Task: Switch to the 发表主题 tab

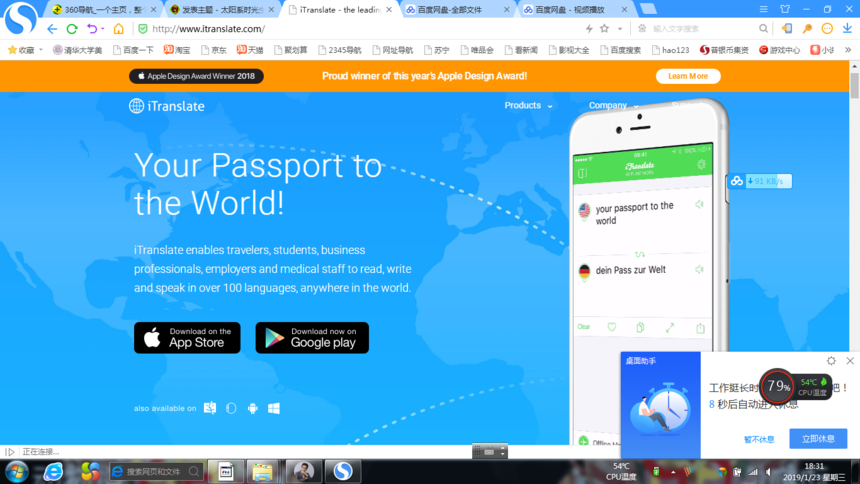Action: [x=222, y=10]
